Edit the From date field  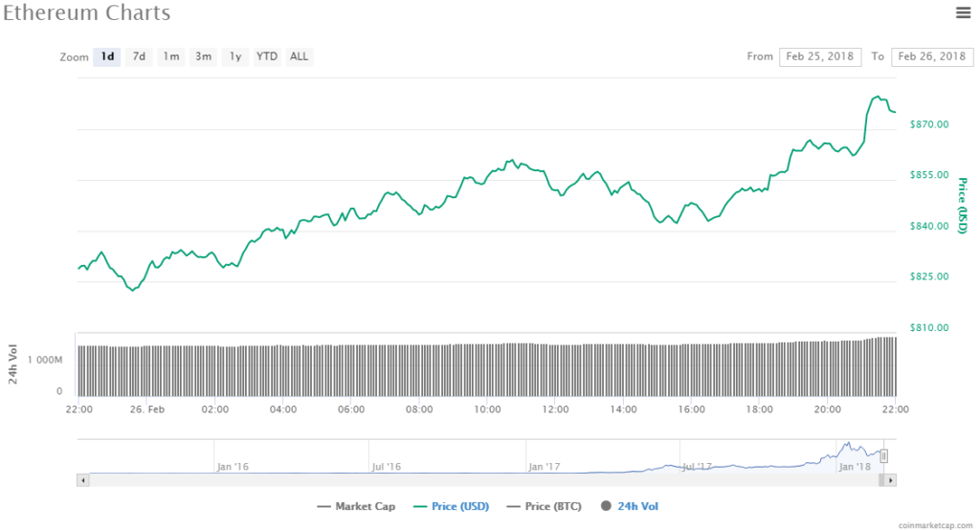point(820,56)
